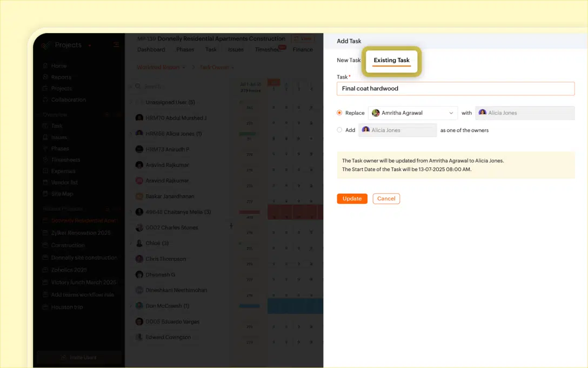Click the Task name input field

[456, 89]
